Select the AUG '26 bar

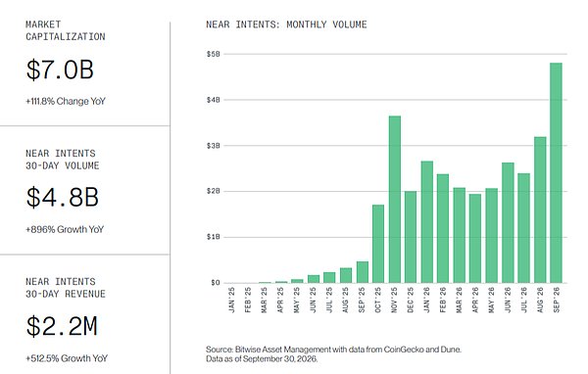pyautogui.click(x=540, y=210)
